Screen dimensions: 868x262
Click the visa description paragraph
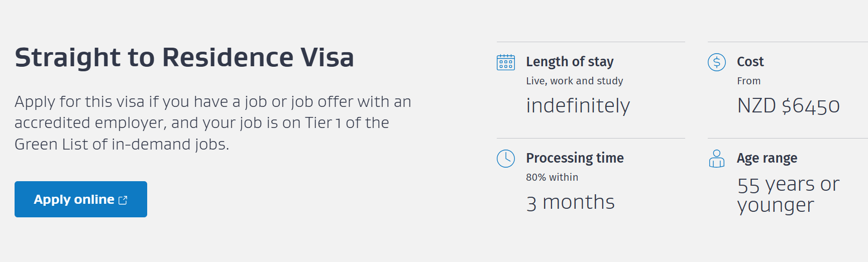click(213, 123)
